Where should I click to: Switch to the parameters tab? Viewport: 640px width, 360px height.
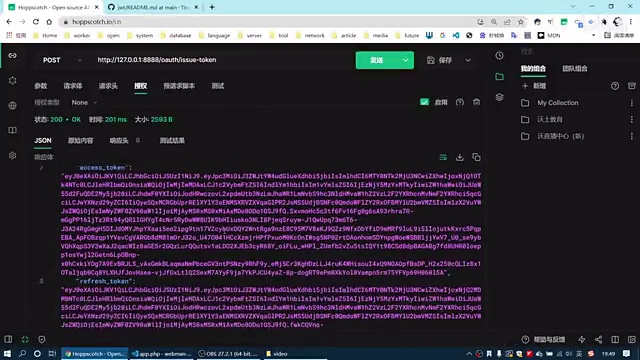(x=41, y=86)
